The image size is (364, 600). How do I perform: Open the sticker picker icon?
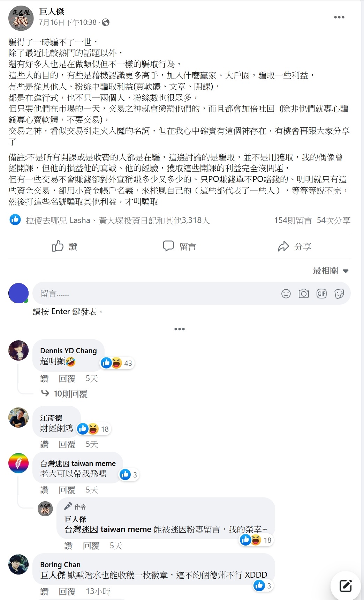[339, 294]
